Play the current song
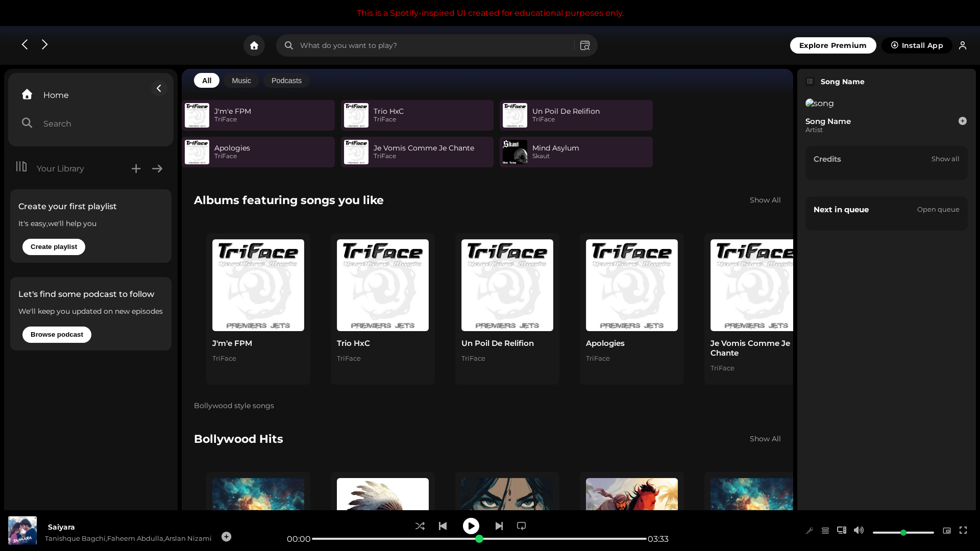 point(471,526)
